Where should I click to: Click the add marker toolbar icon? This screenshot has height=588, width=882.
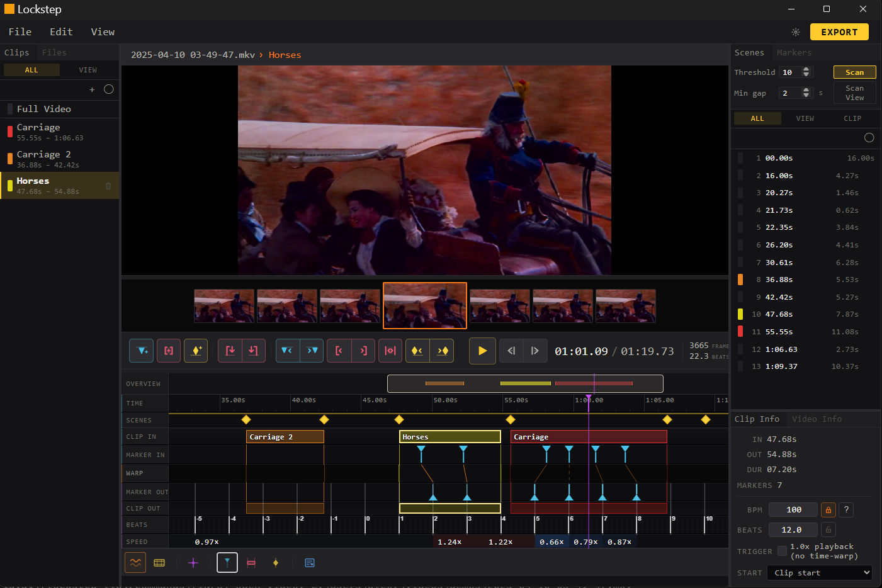[x=142, y=351]
